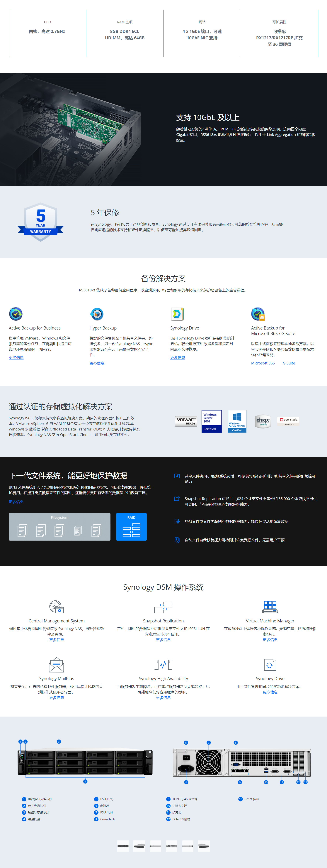
Task: Click the blue RAID block
Action: (x=131, y=526)
